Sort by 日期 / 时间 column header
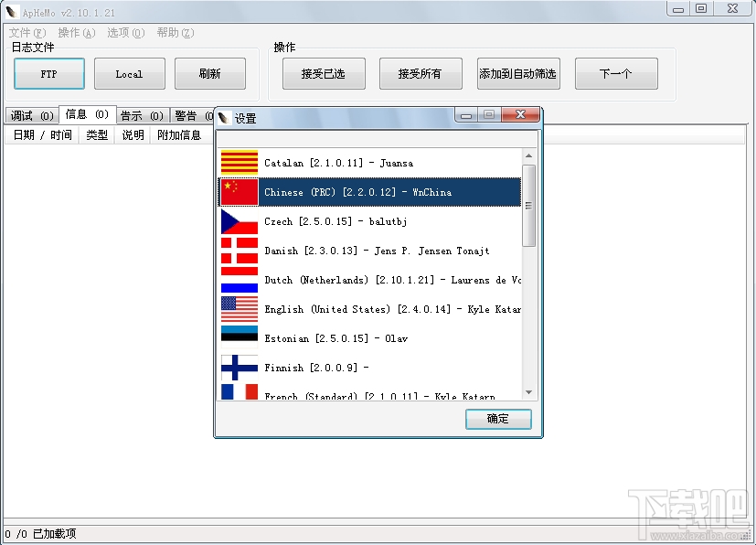 pyautogui.click(x=42, y=135)
